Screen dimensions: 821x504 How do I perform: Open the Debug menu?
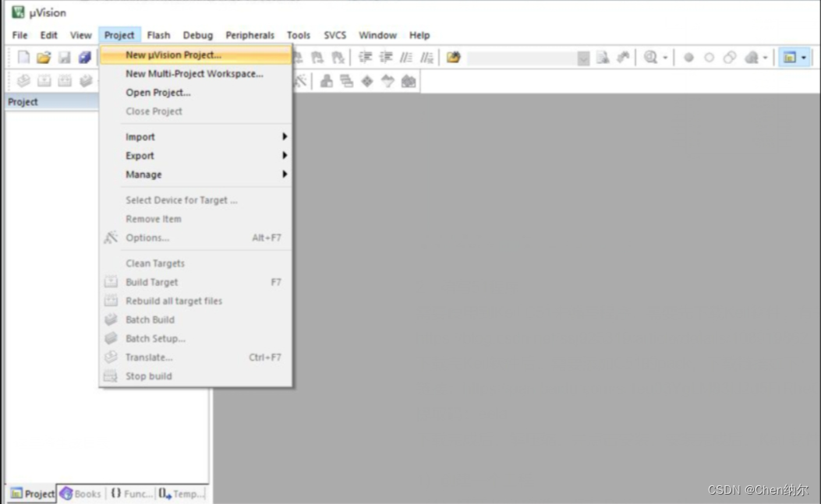click(198, 35)
